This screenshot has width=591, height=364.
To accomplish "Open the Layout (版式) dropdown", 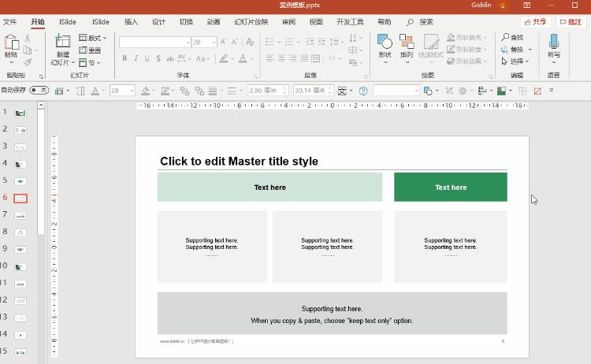I will [x=93, y=38].
